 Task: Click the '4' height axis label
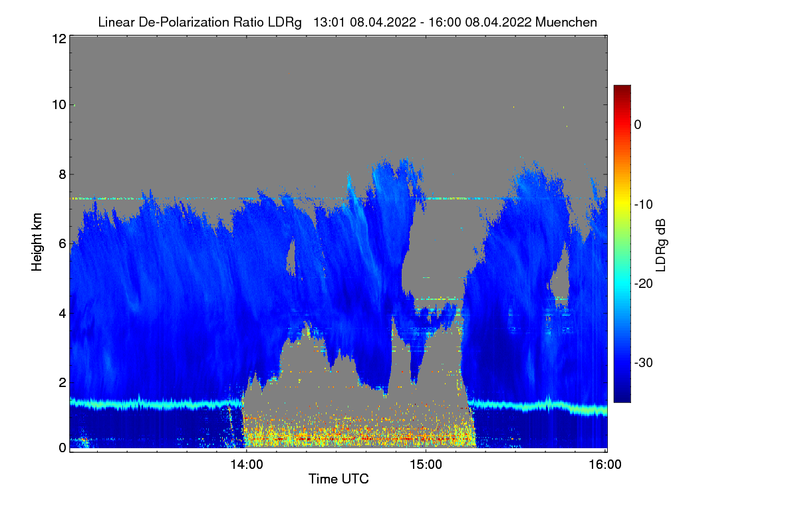click(63, 313)
